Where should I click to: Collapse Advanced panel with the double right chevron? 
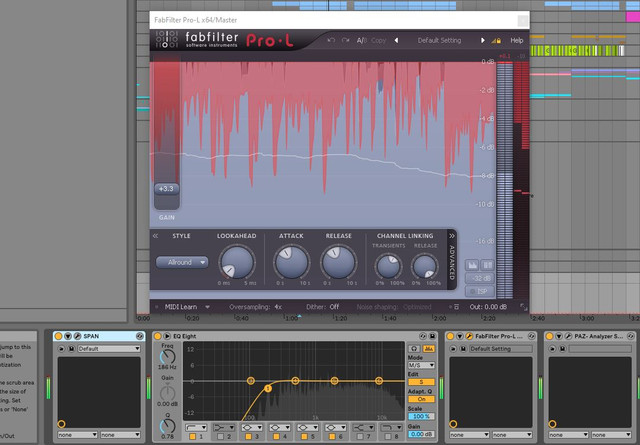tap(452, 236)
